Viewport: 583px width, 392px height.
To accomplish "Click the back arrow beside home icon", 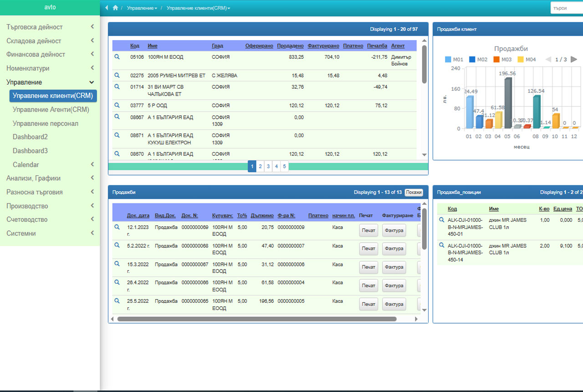I will [x=107, y=8].
